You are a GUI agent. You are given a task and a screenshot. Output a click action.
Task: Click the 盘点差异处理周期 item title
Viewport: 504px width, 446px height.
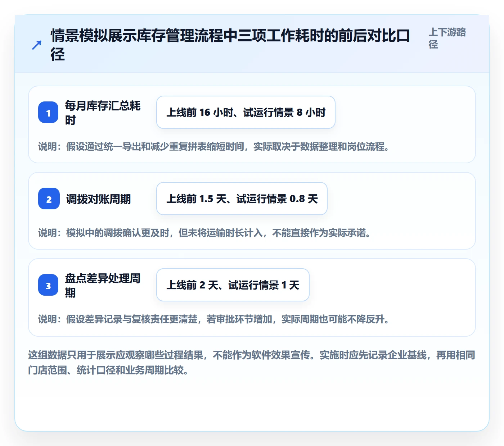(x=103, y=285)
